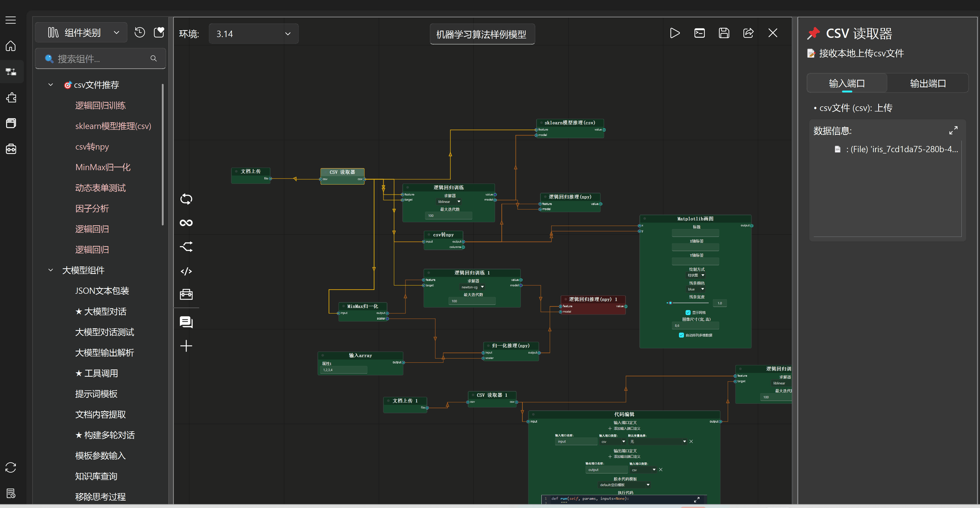Collapse the csv文件推荐 tree group
This screenshot has height=508, width=980.
click(x=51, y=85)
